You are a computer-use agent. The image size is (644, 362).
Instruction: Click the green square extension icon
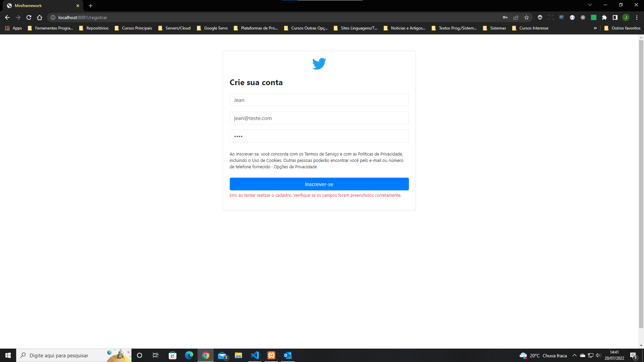coord(594,17)
